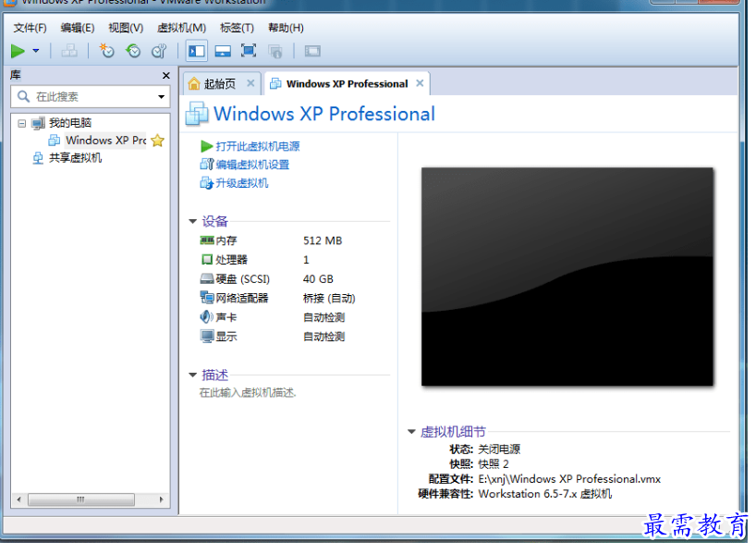Open the library search dropdown arrow
This screenshot has height=554, width=756.
161,97
